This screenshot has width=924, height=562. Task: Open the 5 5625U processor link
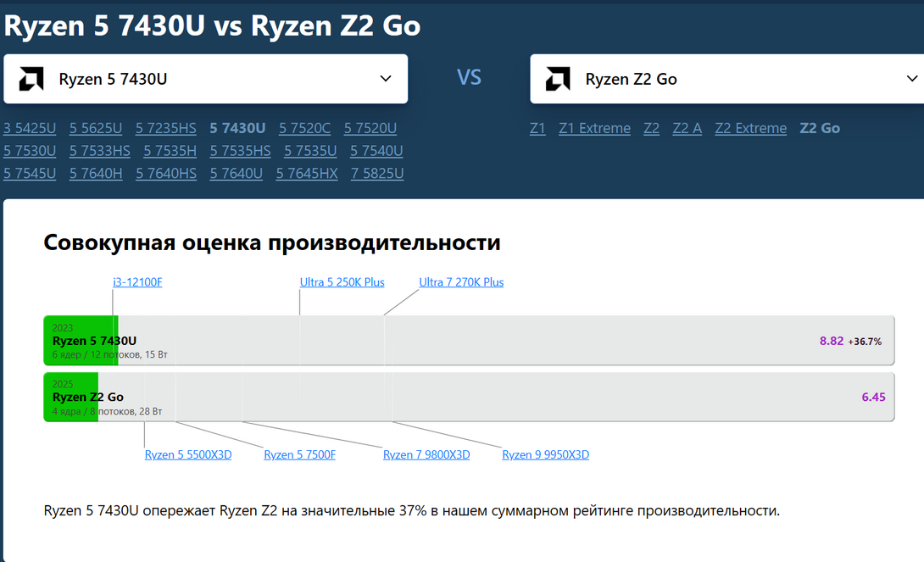pos(96,129)
